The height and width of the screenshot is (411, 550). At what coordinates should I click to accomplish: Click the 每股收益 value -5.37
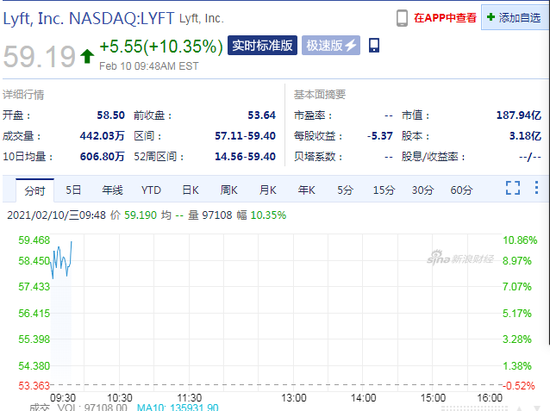coord(380,136)
